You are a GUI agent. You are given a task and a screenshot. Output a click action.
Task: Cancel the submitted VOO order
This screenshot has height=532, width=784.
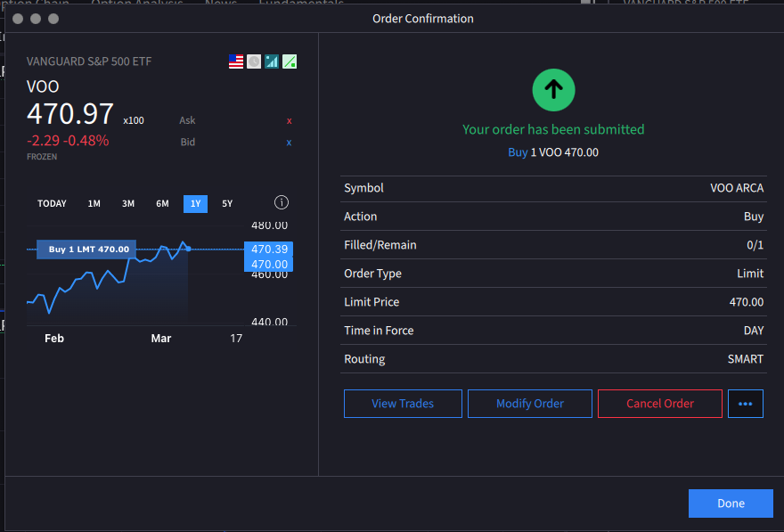(x=659, y=404)
